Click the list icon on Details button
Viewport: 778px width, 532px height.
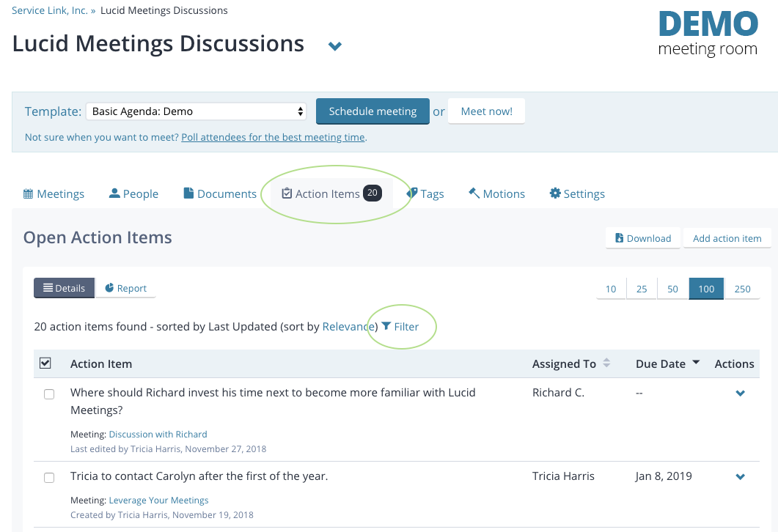48,287
